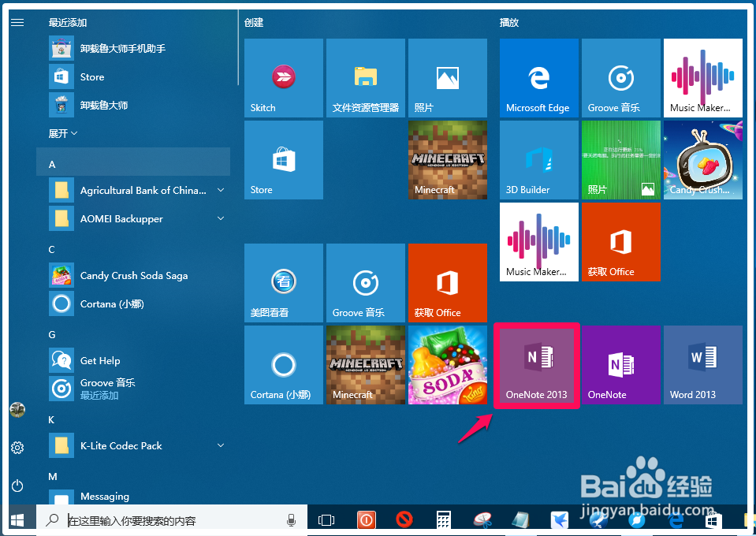Click 获取 Office tile below the green 照片 tile
The height and width of the screenshot is (536, 756).
coord(621,241)
